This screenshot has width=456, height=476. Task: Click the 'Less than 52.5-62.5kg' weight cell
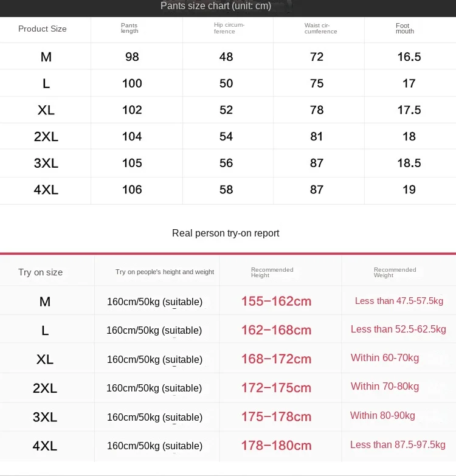[398, 329]
